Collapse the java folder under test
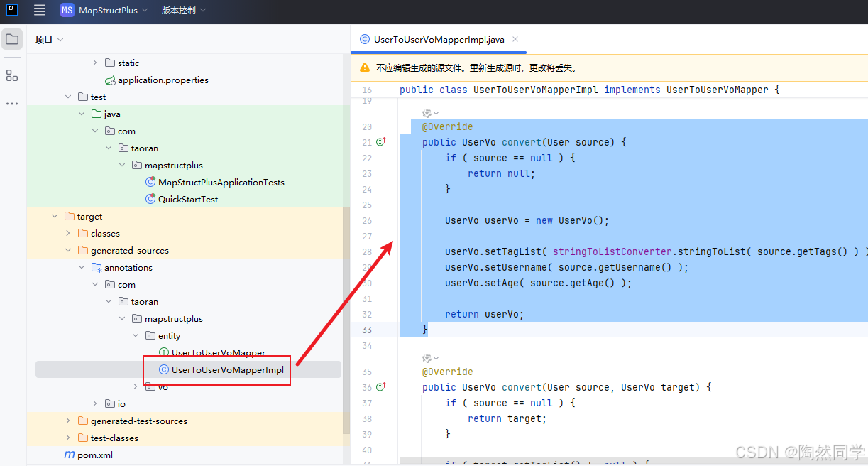 tap(82, 114)
